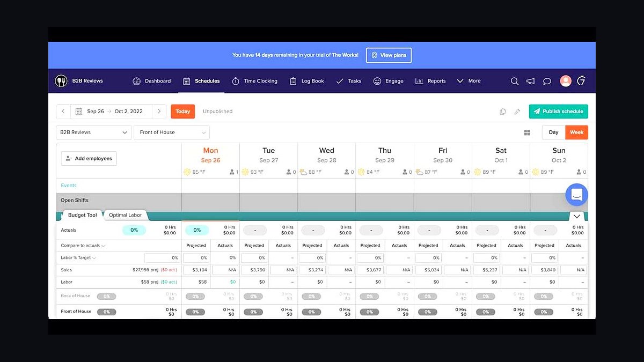
Task: Open Log Book in the navigation
Action: tap(306, 81)
